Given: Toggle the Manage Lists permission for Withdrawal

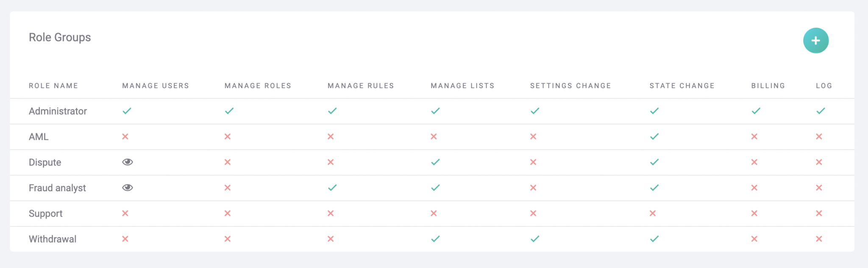Looking at the screenshot, I should pyautogui.click(x=435, y=239).
